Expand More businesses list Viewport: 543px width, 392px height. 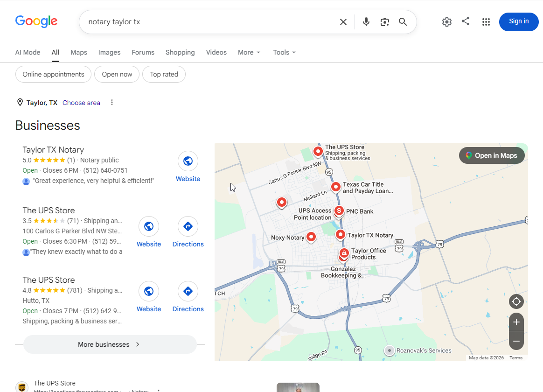110,344
